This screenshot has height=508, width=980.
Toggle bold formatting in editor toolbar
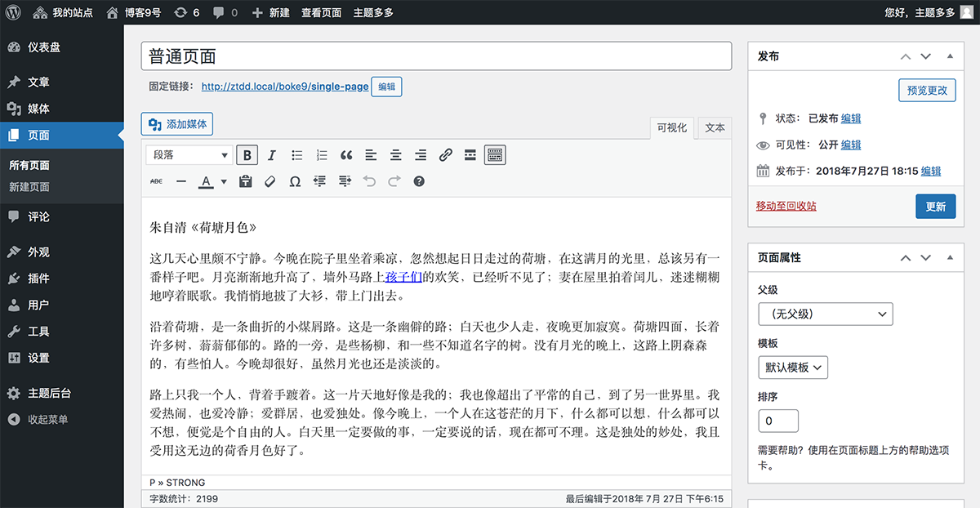tap(247, 155)
